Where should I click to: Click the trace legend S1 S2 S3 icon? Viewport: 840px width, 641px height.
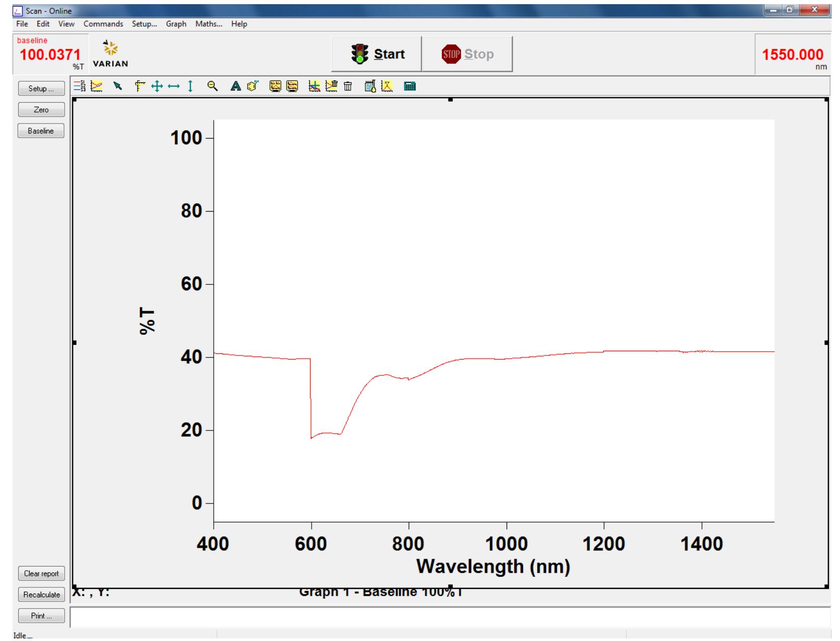click(x=79, y=87)
